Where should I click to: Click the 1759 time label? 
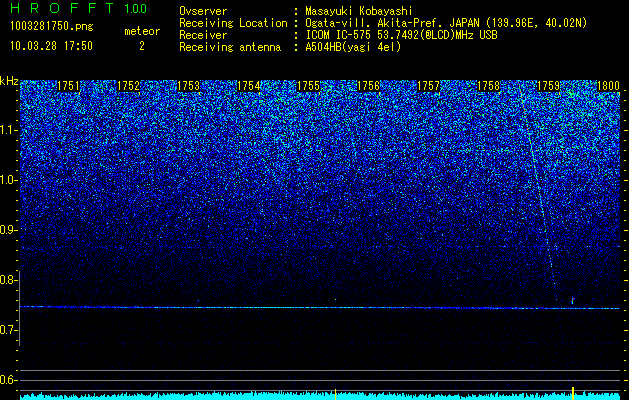(548, 86)
